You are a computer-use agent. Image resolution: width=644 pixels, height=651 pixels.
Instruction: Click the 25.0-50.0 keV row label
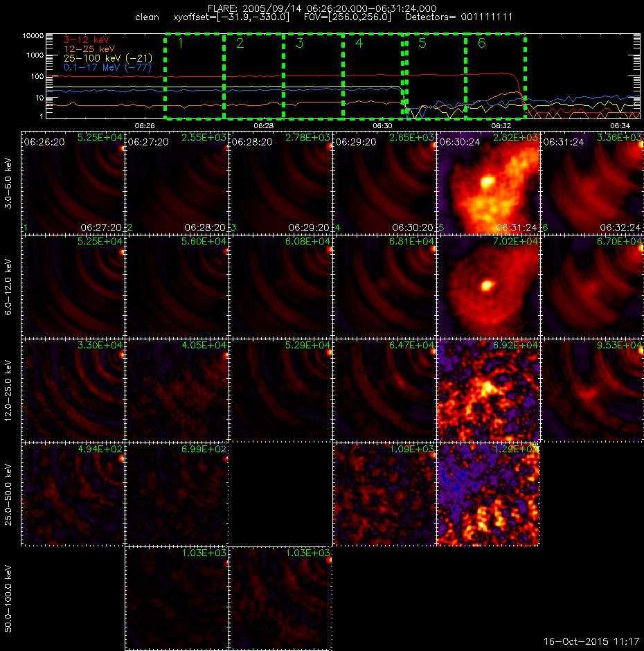click(x=8, y=494)
